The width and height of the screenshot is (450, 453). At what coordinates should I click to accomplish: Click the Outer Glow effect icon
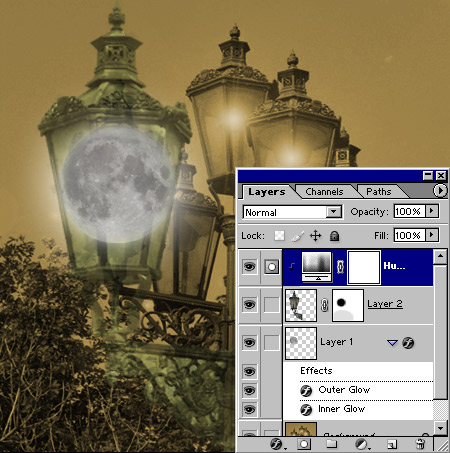pos(306,390)
